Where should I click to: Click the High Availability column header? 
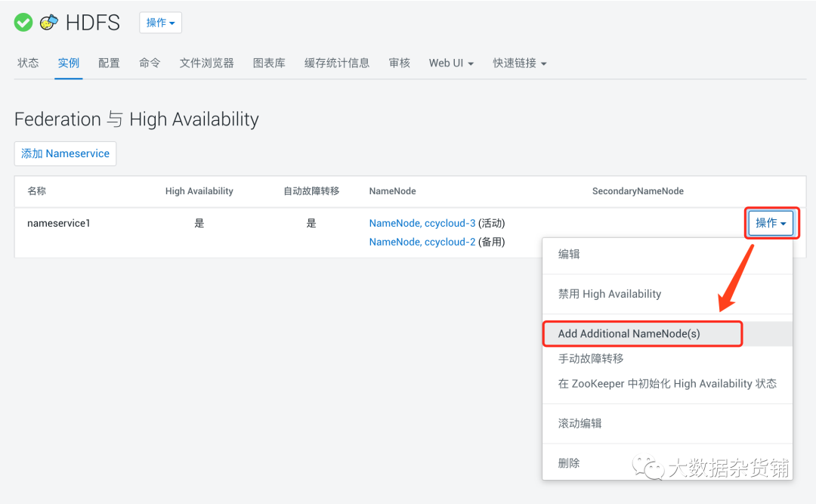point(199,191)
